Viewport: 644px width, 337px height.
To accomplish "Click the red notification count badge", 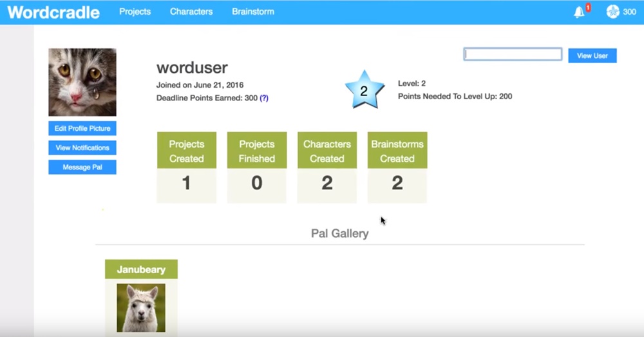I will pos(588,7).
